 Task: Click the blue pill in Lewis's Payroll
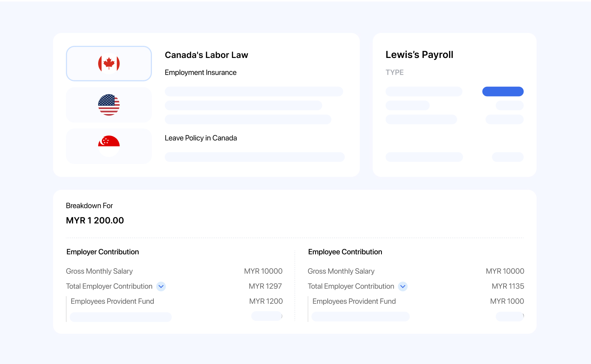coord(503,92)
